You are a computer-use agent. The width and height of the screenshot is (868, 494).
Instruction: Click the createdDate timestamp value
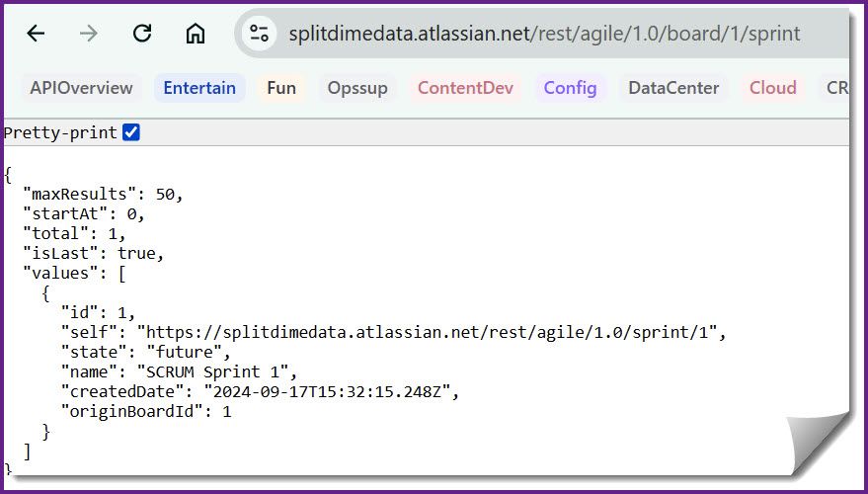tap(328, 391)
